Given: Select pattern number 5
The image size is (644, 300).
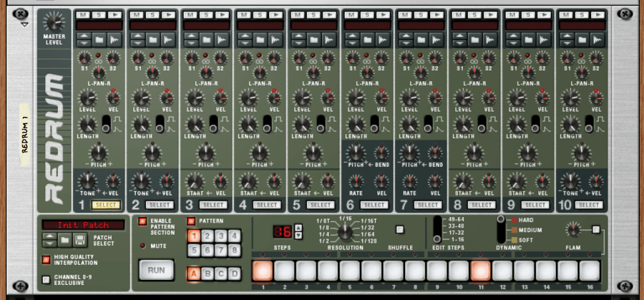Looking at the screenshot, I should 194,250.
